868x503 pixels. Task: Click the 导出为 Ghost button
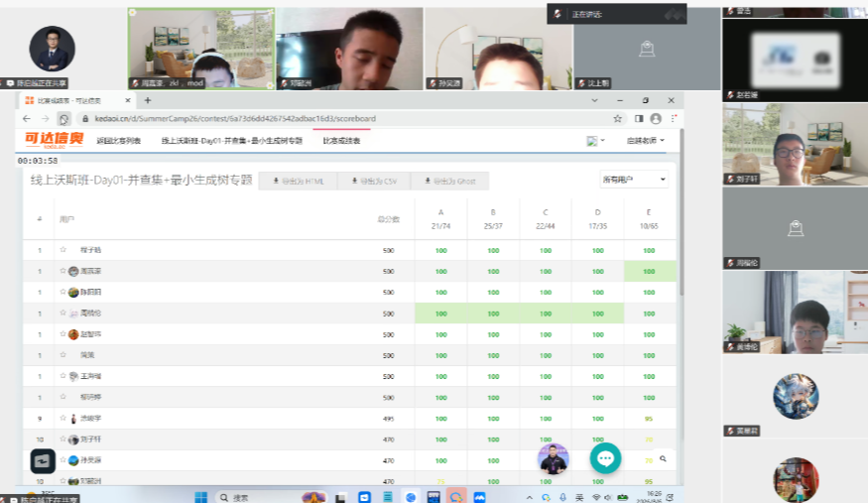450,181
